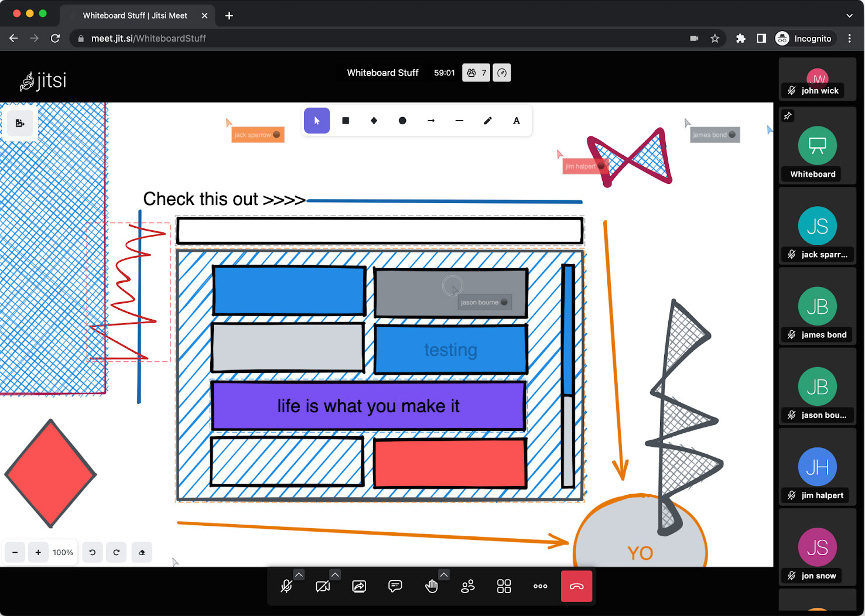Click the 'Whiteboard Stuff' meeting title

coord(382,73)
